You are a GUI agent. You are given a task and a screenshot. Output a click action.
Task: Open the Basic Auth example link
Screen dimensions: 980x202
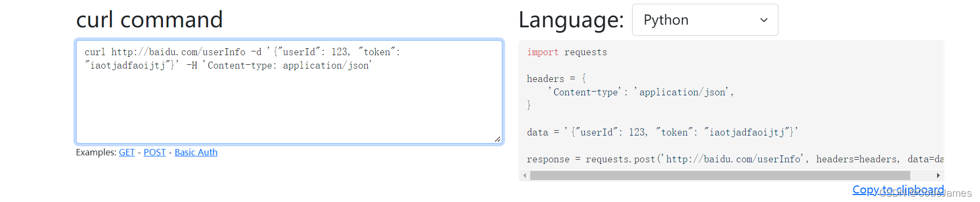pos(196,152)
